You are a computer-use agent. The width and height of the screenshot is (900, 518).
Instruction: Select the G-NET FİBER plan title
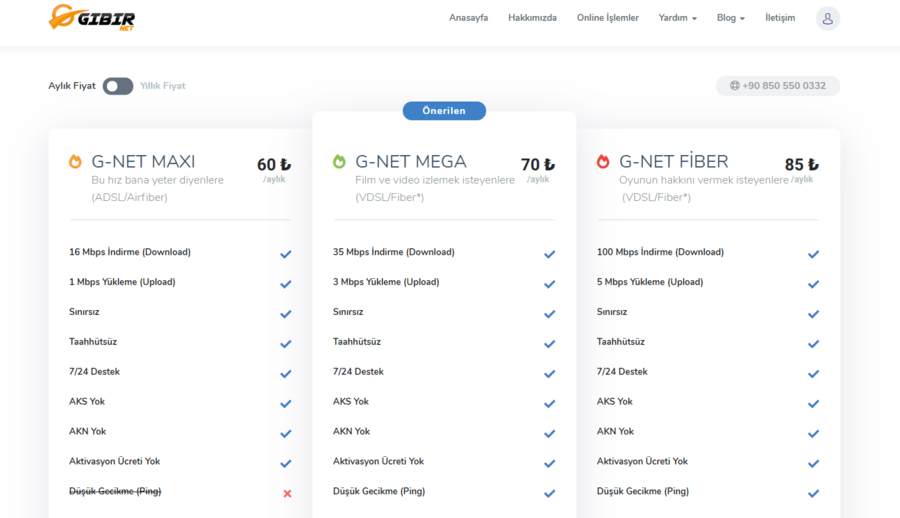674,161
